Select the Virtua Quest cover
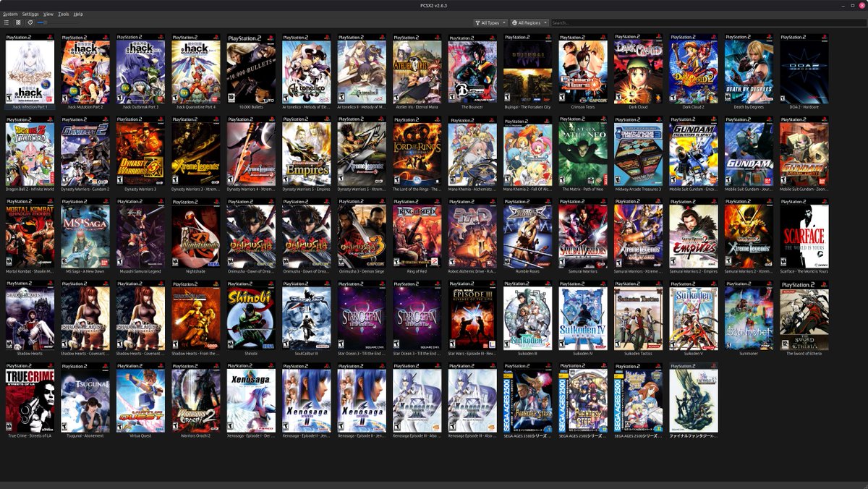868x489 pixels. click(x=140, y=399)
